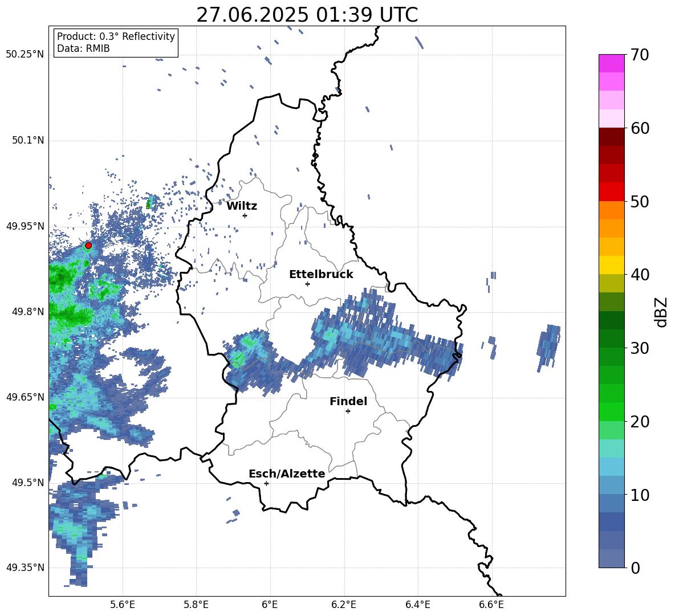Click the dark maroon colorbar segment below 60
The image size is (675, 616).
click(611, 136)
